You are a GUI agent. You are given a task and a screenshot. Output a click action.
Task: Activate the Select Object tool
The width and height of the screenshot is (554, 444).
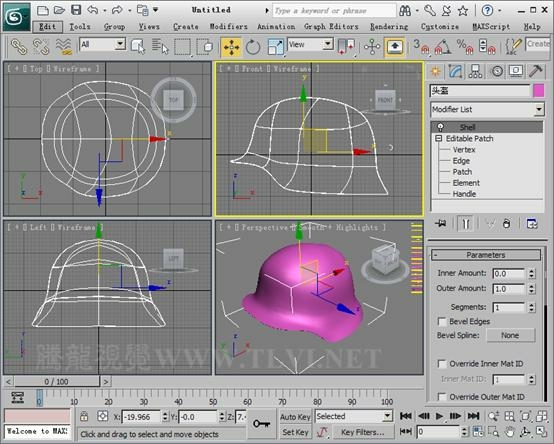pyautogui.click(x=138, y=46)
